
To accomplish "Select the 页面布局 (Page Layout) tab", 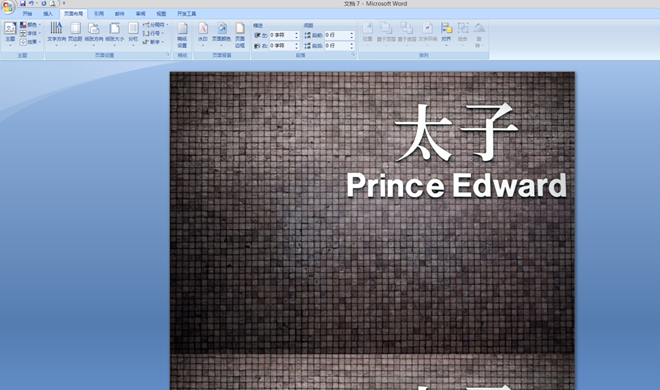I will click(74, 14).
